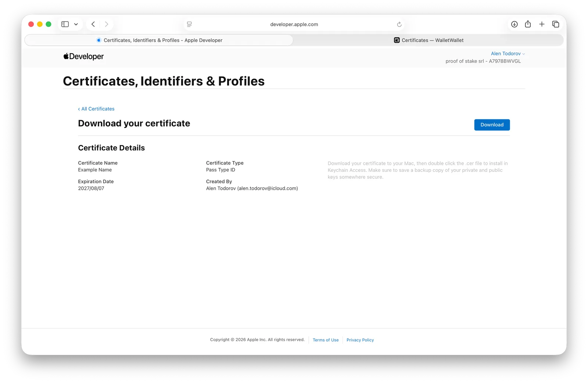Add a new tab with plus icon
The height and width of the screenshot is (383, 588).
click(x=542, y=24)
